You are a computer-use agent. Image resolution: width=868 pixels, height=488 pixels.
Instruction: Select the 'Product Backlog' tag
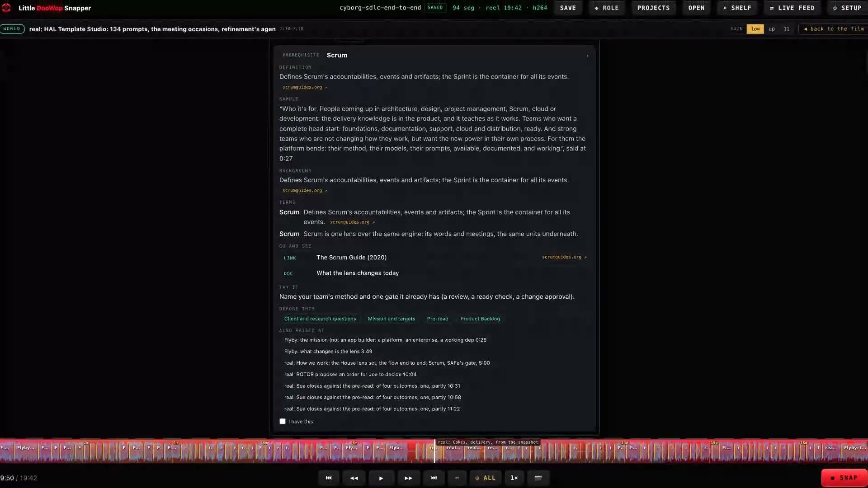[480, 319]
